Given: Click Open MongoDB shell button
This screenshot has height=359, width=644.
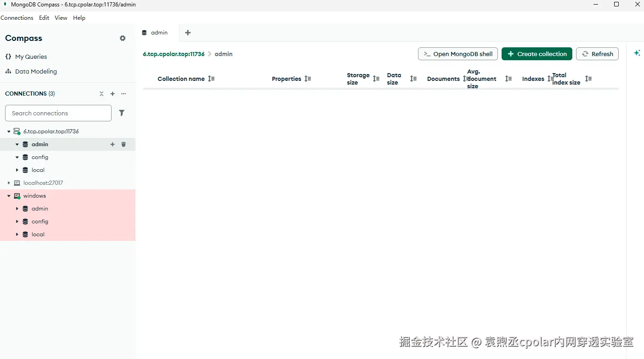Looking at the screenshot, I should click(x=458, y=54).
